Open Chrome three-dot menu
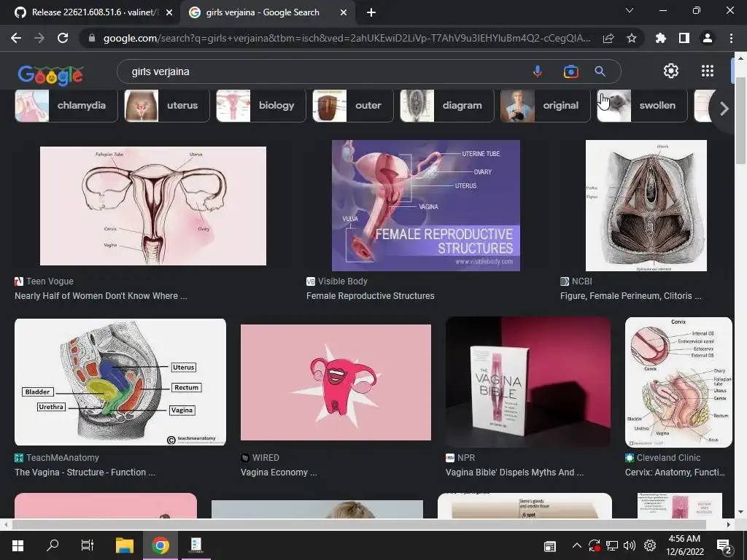 [x=731, y=38]
